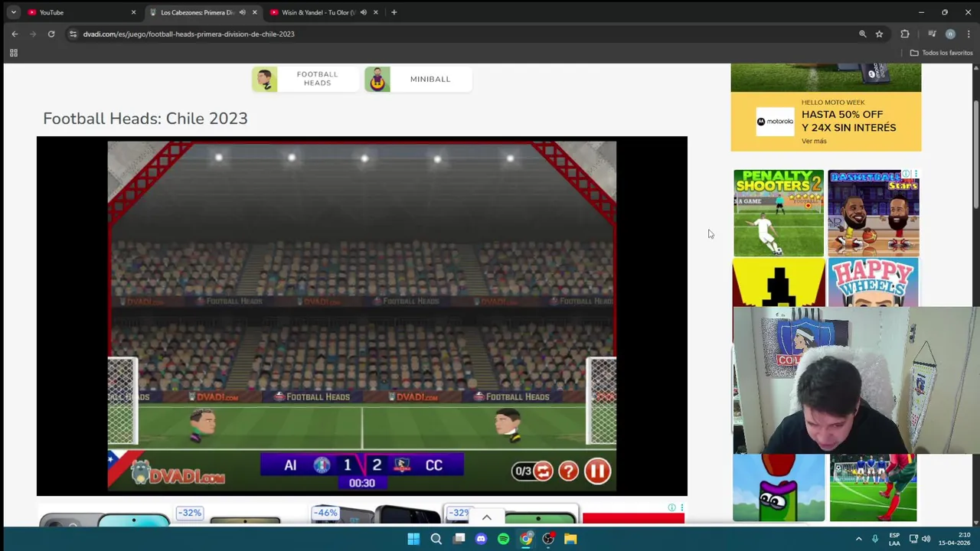Switch to the Wisin & Yandel tab
980x551 pixels.
point(317,12)
